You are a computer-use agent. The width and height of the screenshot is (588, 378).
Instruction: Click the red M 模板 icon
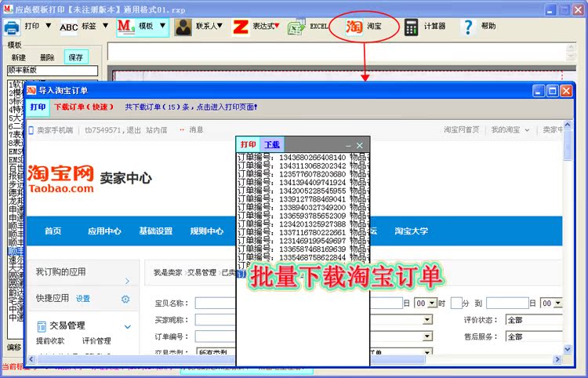tap(126, 26)
